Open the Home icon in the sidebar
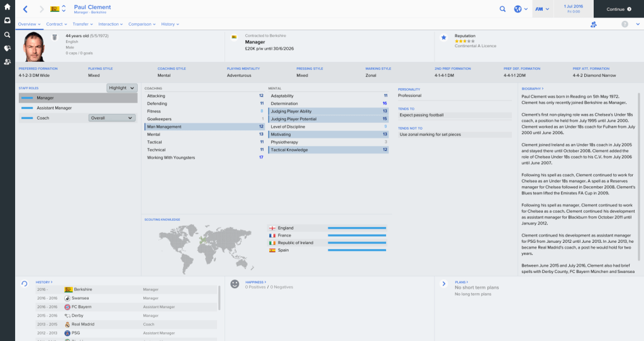The image size is (644, 341). click(7, 8)
